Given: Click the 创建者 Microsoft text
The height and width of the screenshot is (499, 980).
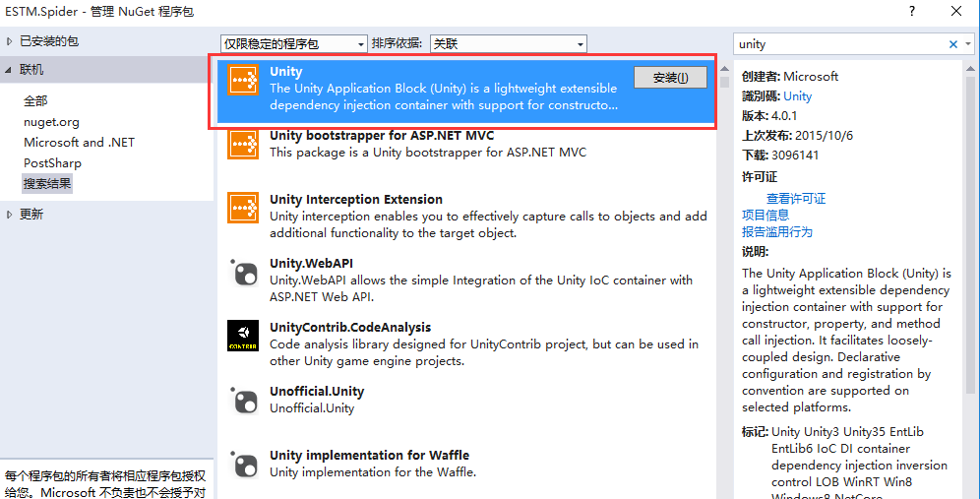Looking at the screenshot, I should pos(790,77).
